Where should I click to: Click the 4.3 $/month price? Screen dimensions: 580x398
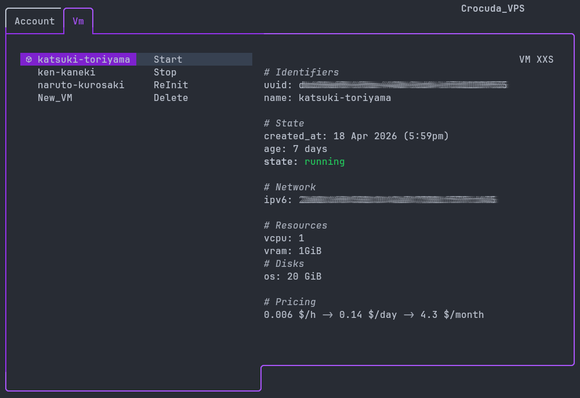[x=452, y=314]
